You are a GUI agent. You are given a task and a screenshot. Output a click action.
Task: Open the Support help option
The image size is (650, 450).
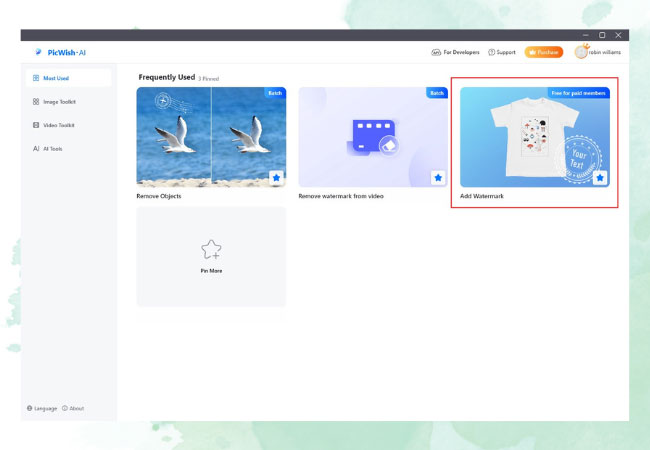pos(502,52)
